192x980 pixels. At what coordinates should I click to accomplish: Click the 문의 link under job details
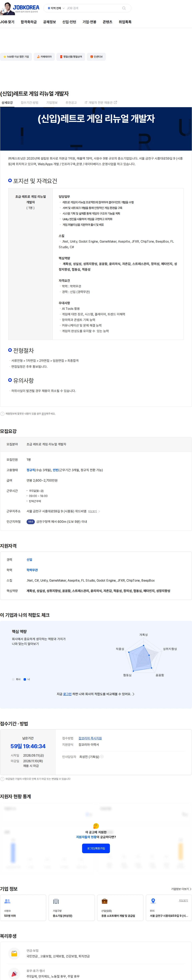point(43,414)
